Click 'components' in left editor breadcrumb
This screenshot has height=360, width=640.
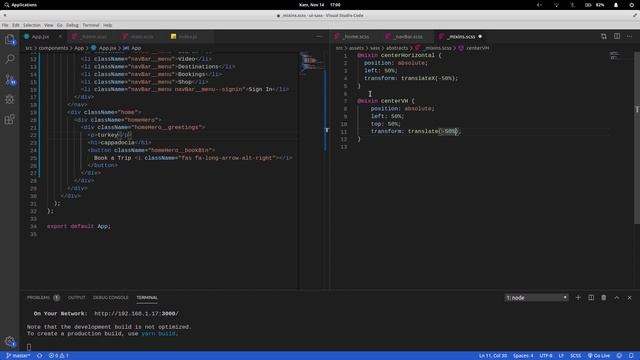[x=53, y=48]
